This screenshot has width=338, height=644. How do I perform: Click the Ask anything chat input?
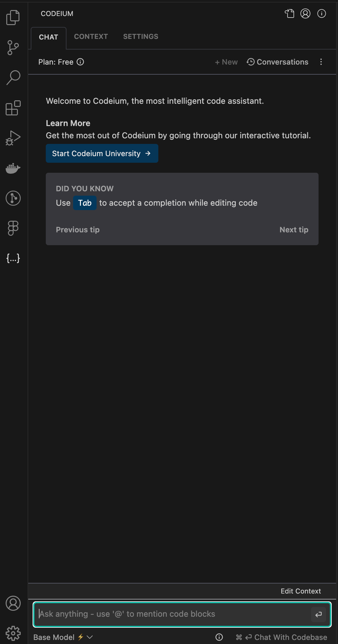coord(172,614)
